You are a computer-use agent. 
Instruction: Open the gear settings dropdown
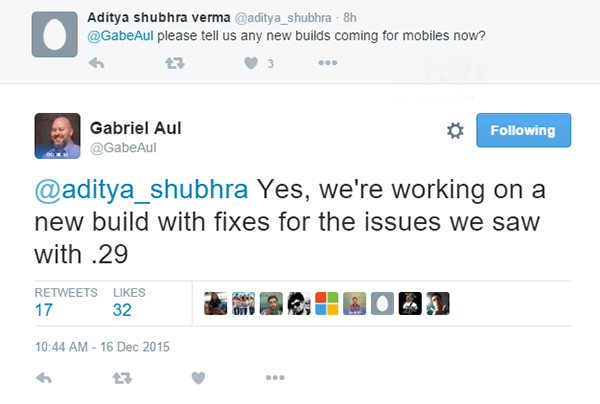(x=455, y=130)
